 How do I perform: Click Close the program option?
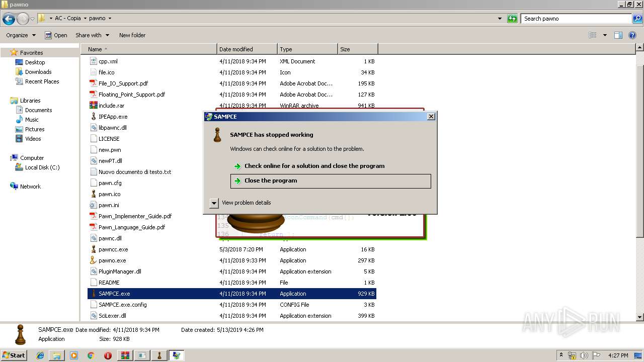point(331,181)
